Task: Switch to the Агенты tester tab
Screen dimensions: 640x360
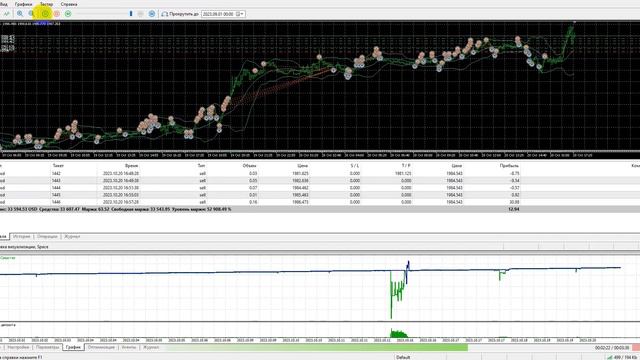Action: coord(129,347)
